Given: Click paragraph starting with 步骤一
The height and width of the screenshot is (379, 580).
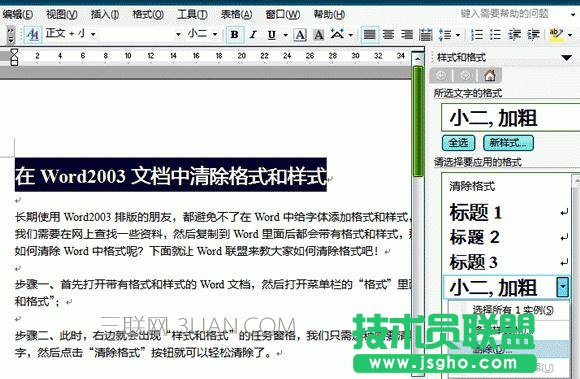Looking at the screenshot, I should [213, 293].
